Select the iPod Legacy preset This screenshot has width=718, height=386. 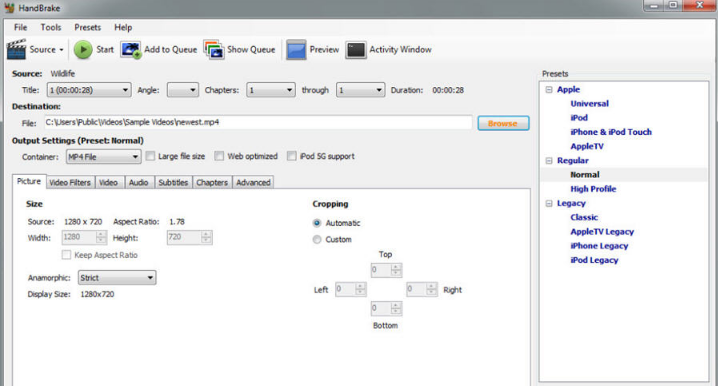(594, 260)
